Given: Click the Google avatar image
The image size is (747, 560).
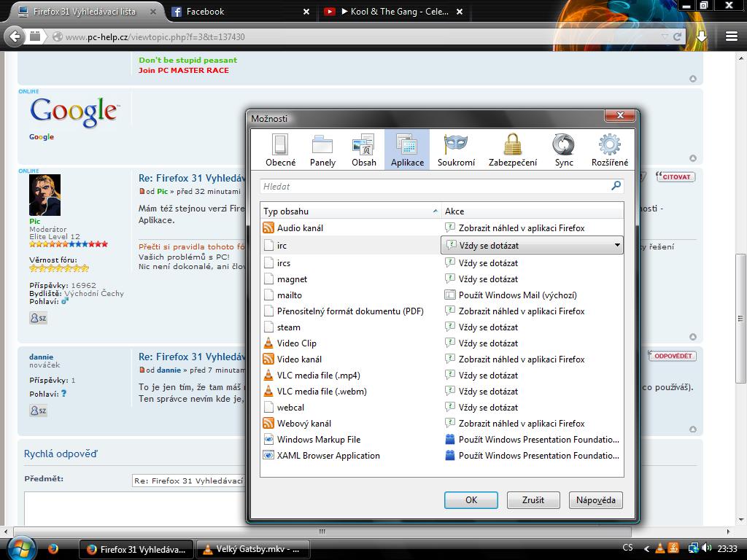Looking at the screenshot, I should (74, 112).
